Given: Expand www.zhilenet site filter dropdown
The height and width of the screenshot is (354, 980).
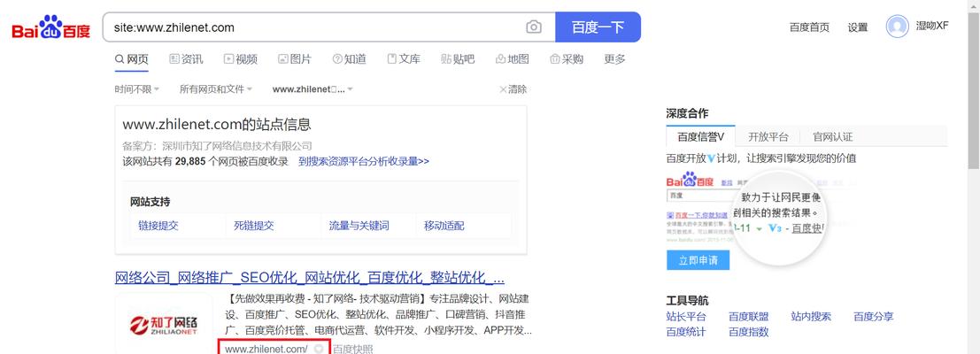Looking at the screenshot, I should click(313, 89).
